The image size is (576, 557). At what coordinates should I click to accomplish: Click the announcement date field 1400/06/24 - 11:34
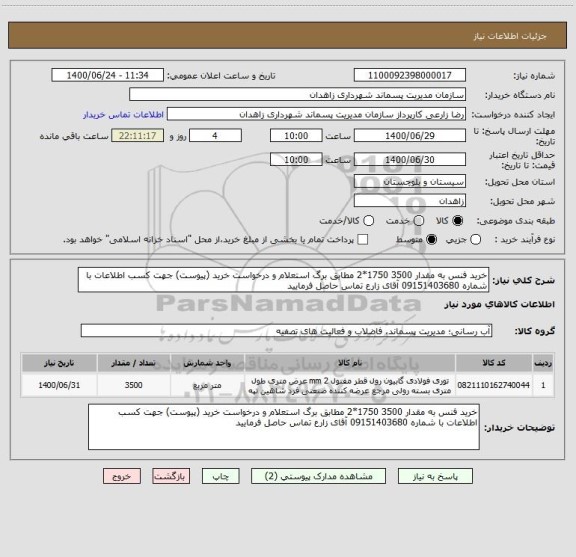[107, 75]
